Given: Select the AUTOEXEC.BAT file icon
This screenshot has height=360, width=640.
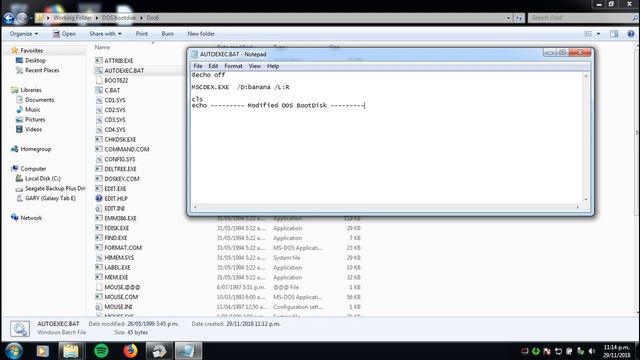Looking at the screenshot, I should [x=99, y=70].
